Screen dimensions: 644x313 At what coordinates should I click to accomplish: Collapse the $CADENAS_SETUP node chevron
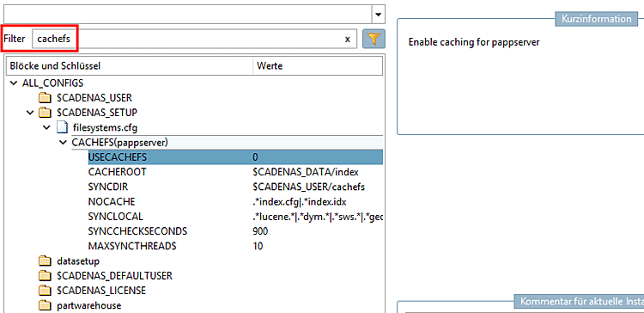point(30,113)
